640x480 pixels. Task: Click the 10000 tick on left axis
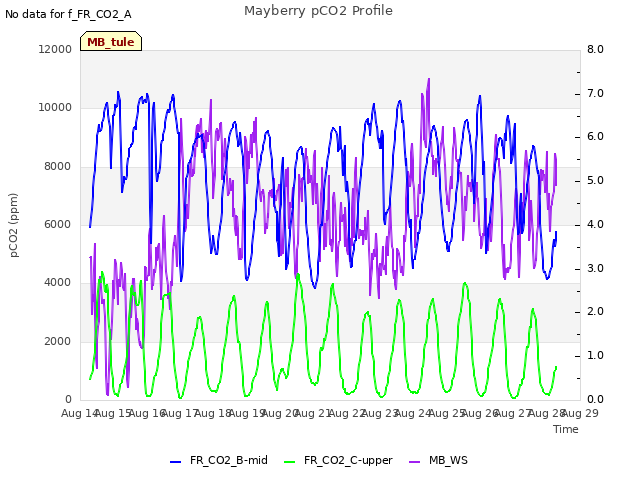point(55,108)
